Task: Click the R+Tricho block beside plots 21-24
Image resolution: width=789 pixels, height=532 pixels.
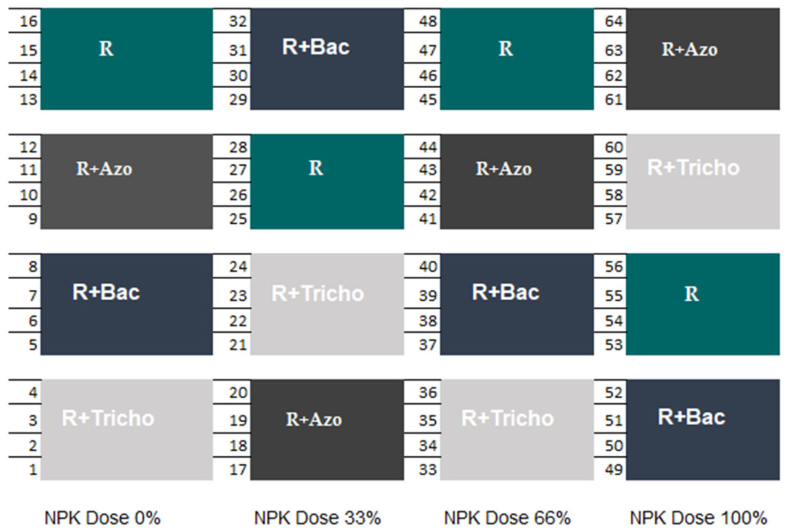Action: click(327, 303)
